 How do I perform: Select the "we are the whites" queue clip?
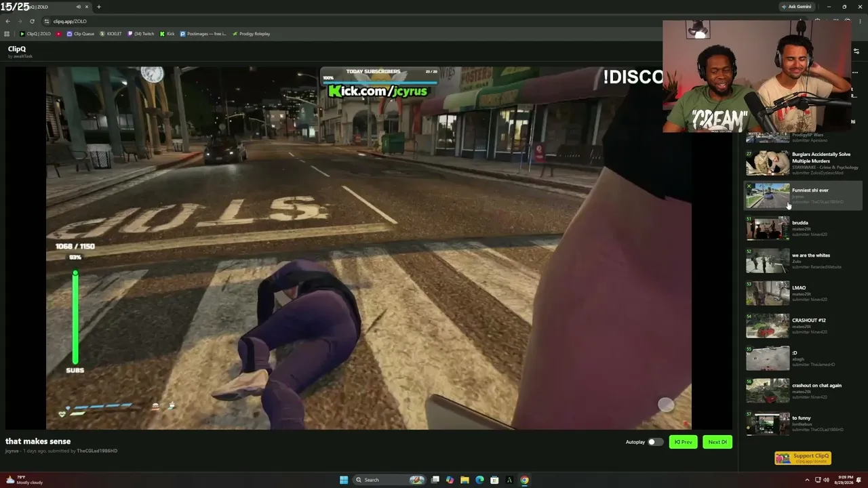pos(804,260)
